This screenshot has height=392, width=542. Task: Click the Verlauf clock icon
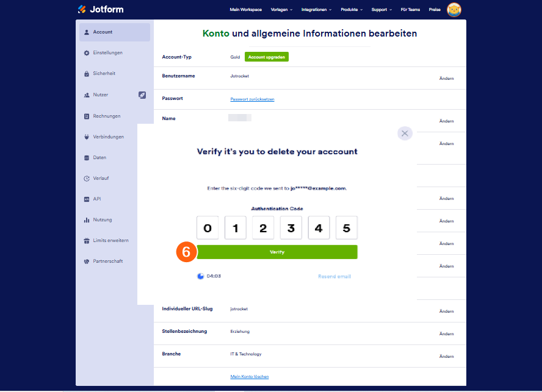[87, 179]
